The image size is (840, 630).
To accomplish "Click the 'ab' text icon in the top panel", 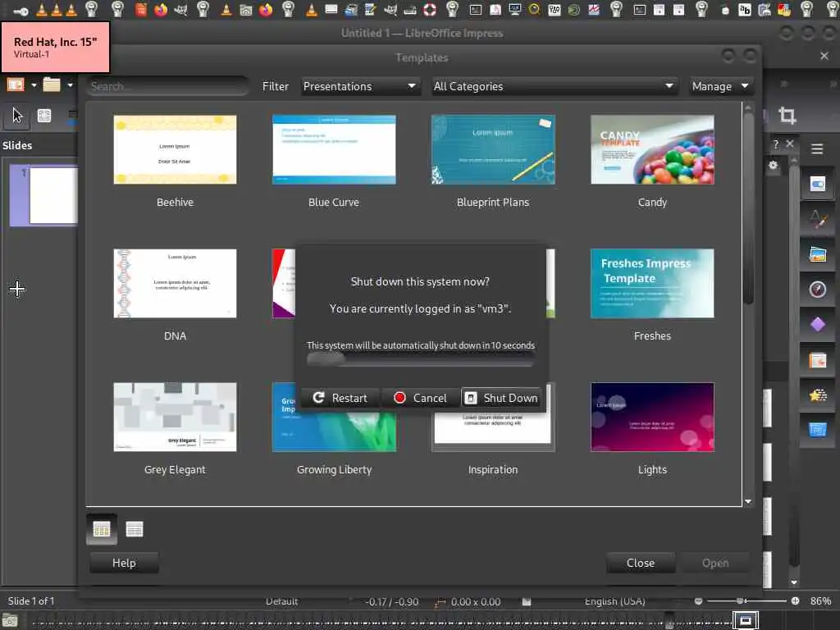I will coord(745,10).
